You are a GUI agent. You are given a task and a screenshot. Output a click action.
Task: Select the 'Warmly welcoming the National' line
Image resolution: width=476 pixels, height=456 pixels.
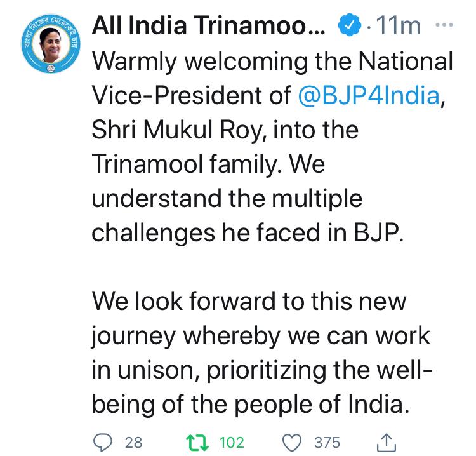pyautogui.click(x=272, y=62)
